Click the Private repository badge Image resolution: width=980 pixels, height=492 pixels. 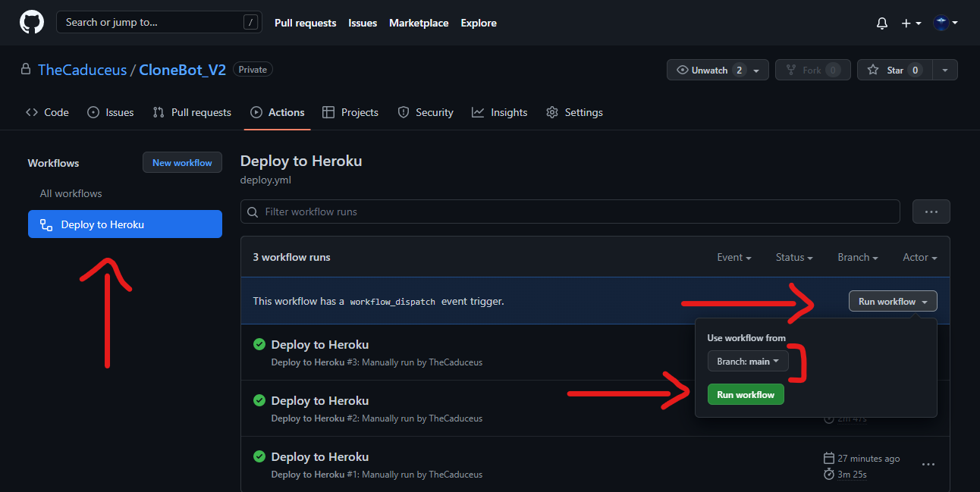[253, 70]
